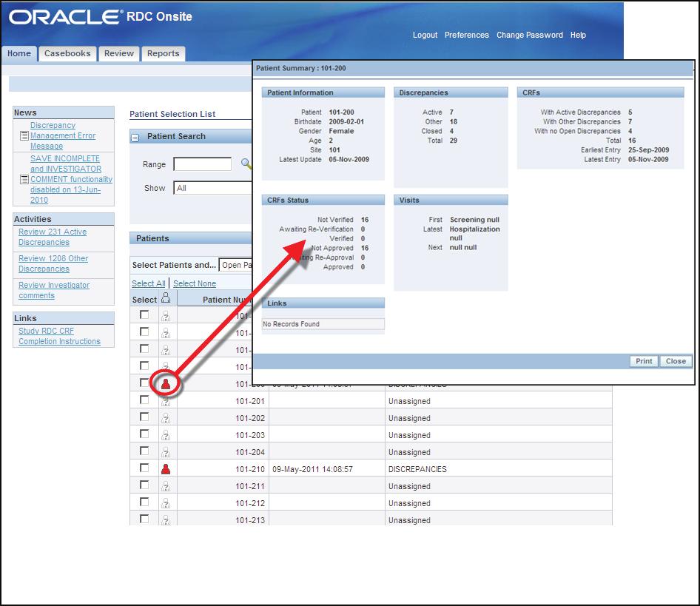700x606 pixels.
Task: Click the Latest Entry value 05-Nov-2009 in CRFs
Action: [x=648, y=159]
